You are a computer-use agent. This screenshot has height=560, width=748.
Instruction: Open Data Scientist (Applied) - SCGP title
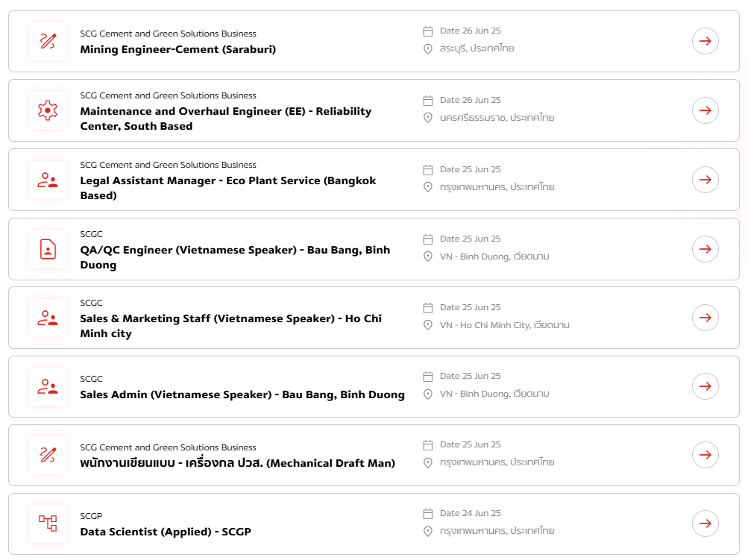[166, 532]
